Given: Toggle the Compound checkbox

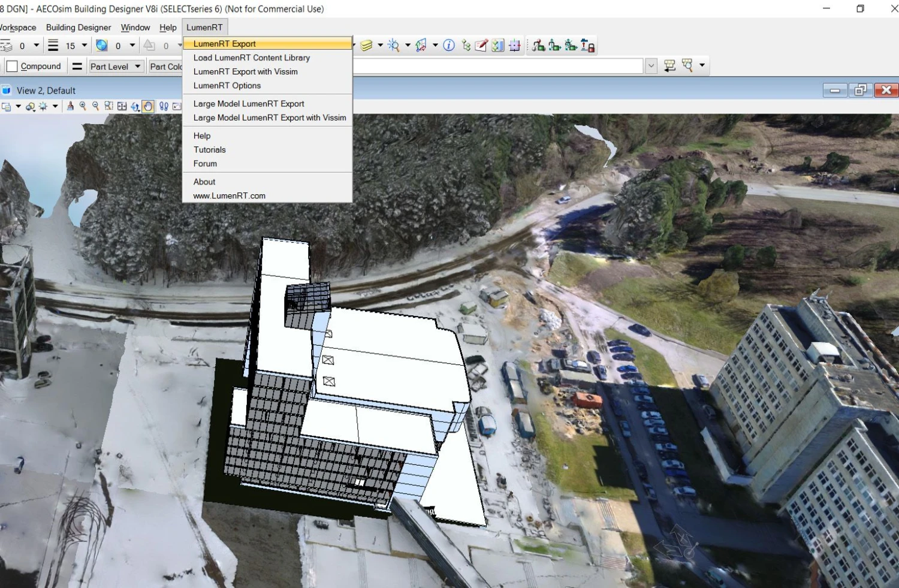Looking at the screenshot, I should click(x=12, y=66).
